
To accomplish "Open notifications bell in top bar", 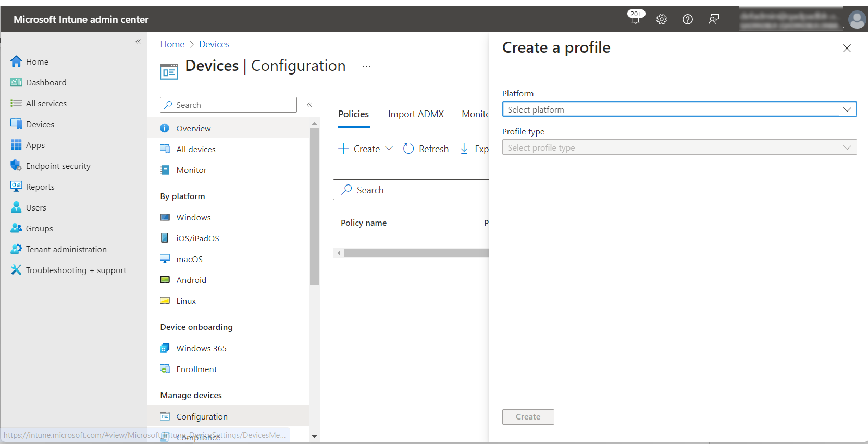I will coord(635,19).
